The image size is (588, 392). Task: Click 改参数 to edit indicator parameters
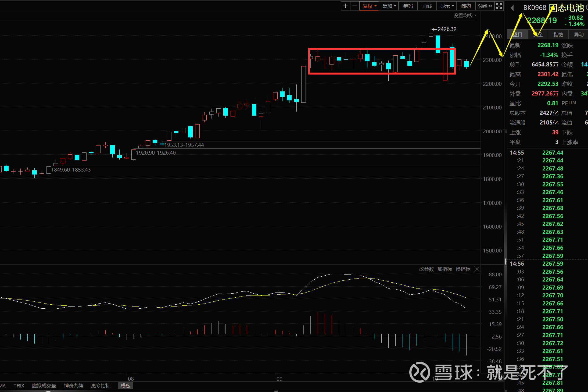click(x=426, y=269)
